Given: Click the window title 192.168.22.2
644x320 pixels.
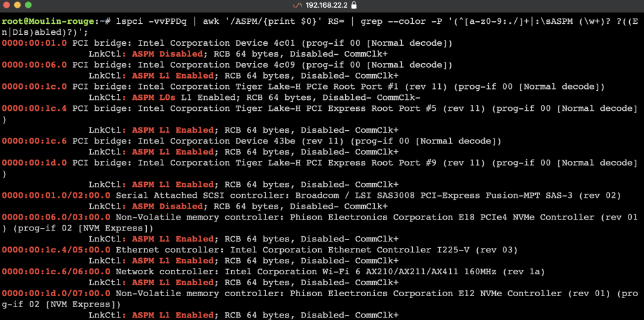Looking at the screenshot, I should [327, 6].
